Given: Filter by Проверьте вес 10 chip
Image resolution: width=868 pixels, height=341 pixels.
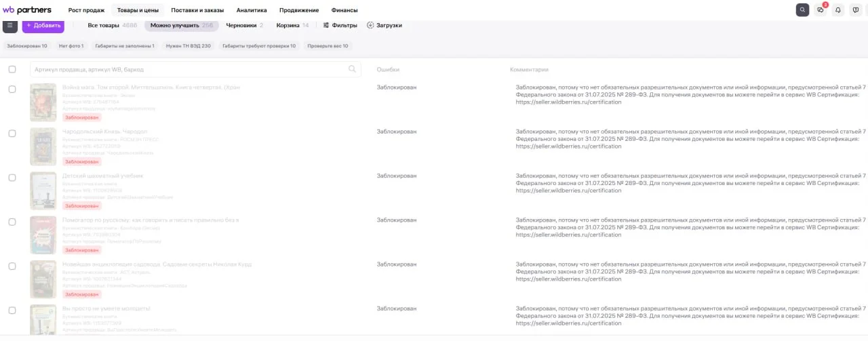Looking at the screenshot, I should 328,46.
